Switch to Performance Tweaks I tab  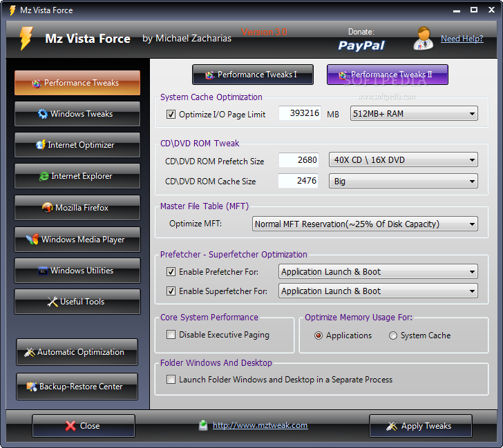pyautogui.click(x=253, y=75)
